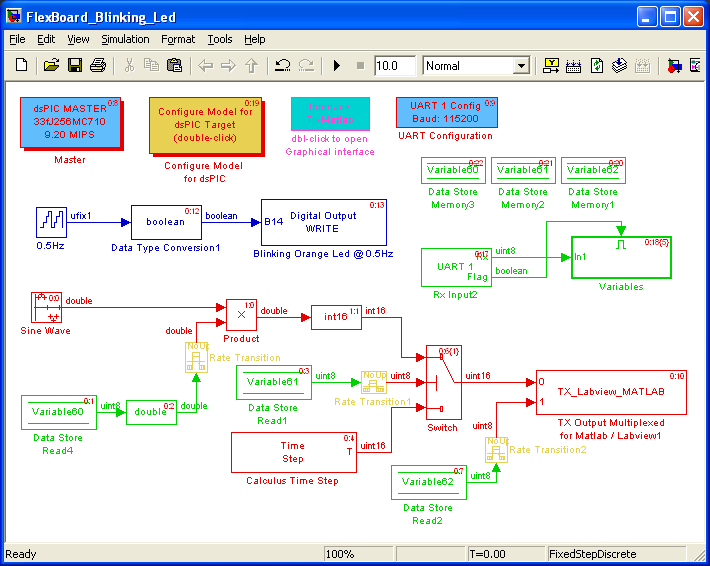710x566 pixels.
Task: Open the File menu
Action: coord(17,39)
